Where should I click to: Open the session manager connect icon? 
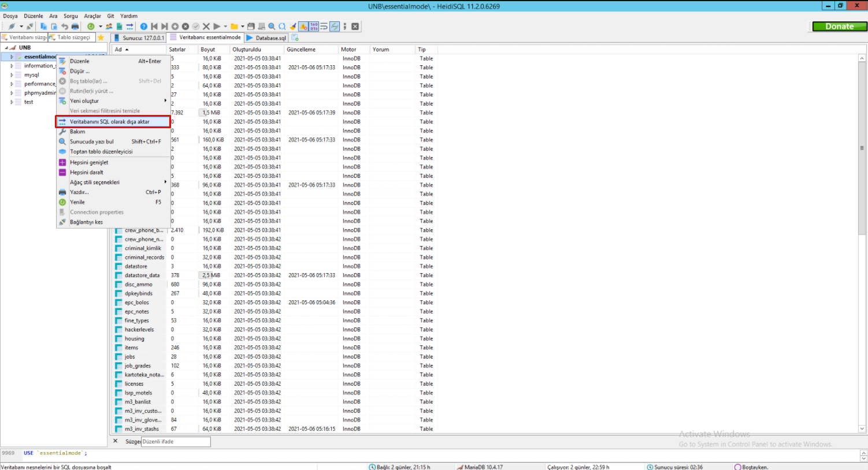pyautogui.click(x=11, y=27)
